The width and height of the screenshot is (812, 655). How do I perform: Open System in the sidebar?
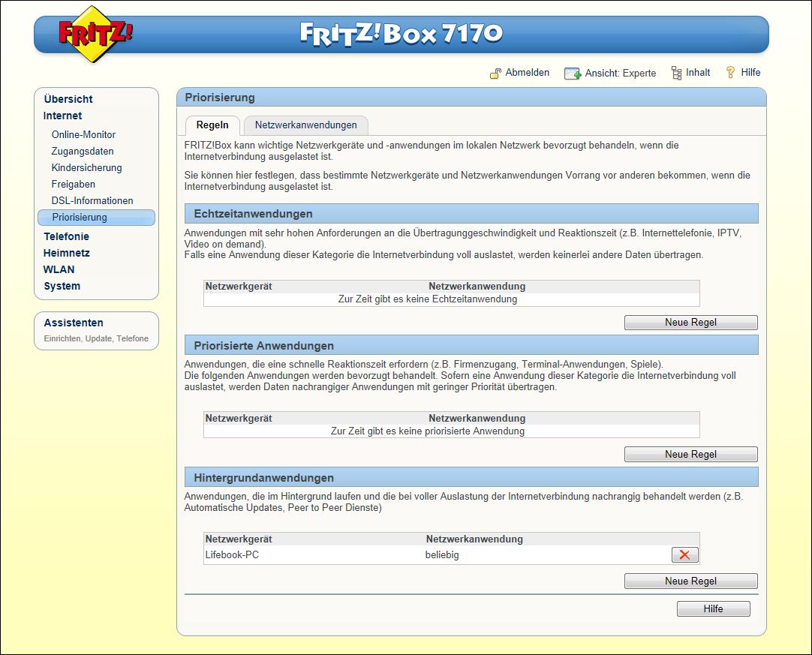pyautogui.click(x=62, y=287)
